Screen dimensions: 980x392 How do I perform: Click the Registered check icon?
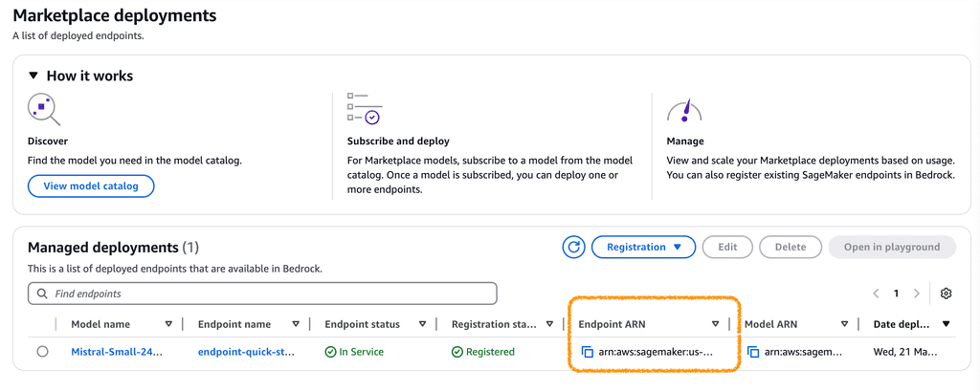tap(457, 352)
